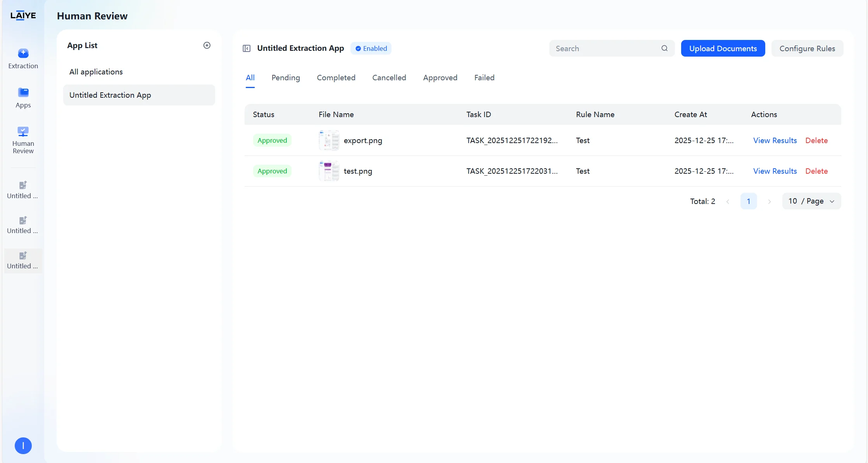Open the highlighted third Untitled app shortcut

[22, 261]
